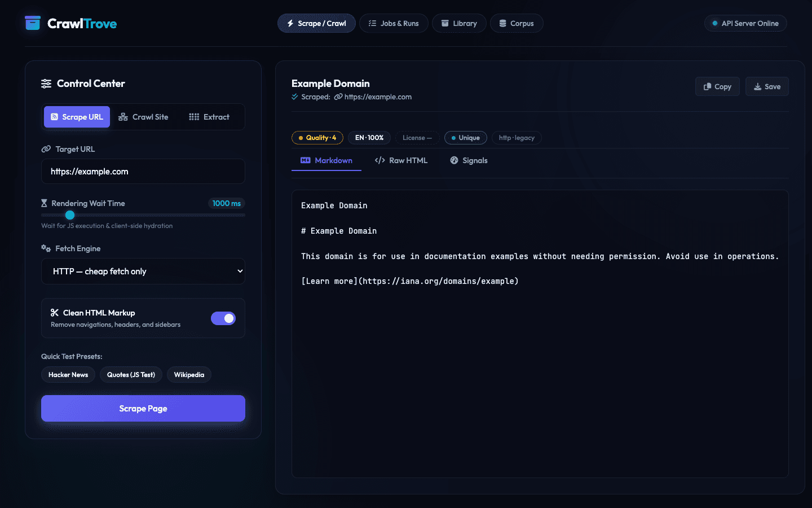Click the scissors icon beside Clean HTML Markup
Screen dimensions: 812x508
pyautogui.click(x=55, y=313)
